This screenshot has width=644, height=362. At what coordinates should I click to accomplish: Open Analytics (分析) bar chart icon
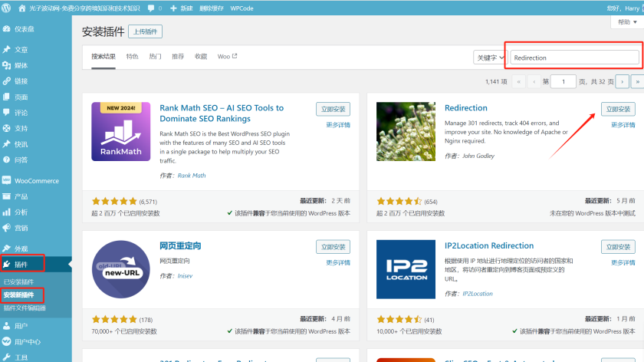6,212
